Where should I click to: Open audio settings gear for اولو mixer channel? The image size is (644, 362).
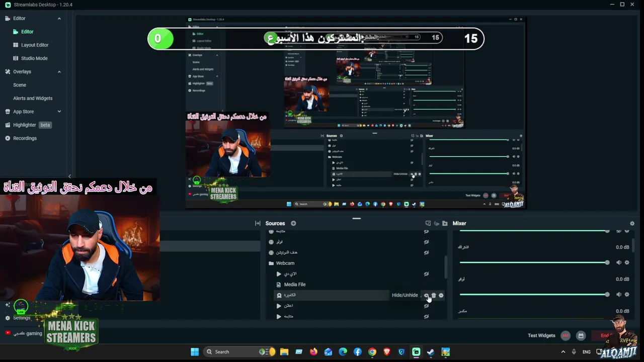pyautogui.click(x=627, y=295)
